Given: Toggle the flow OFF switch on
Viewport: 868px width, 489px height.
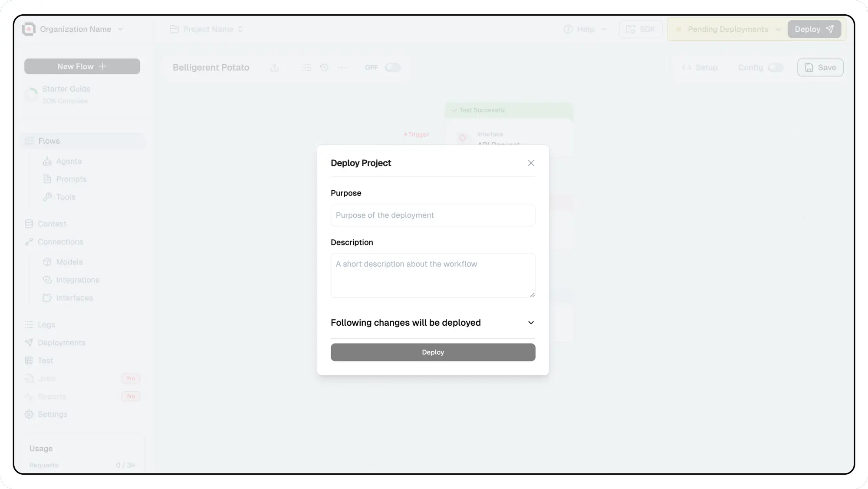Looking at the screenshot, I should point(392,67).
